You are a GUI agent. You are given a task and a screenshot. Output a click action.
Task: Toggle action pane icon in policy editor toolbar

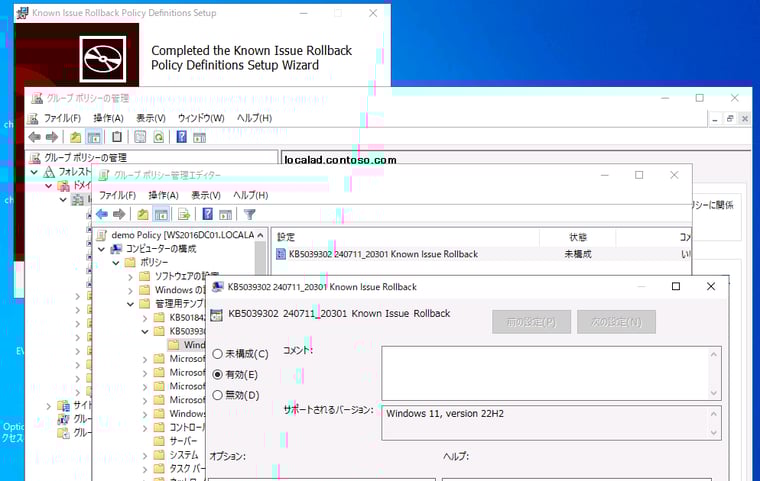click(225, 214)
